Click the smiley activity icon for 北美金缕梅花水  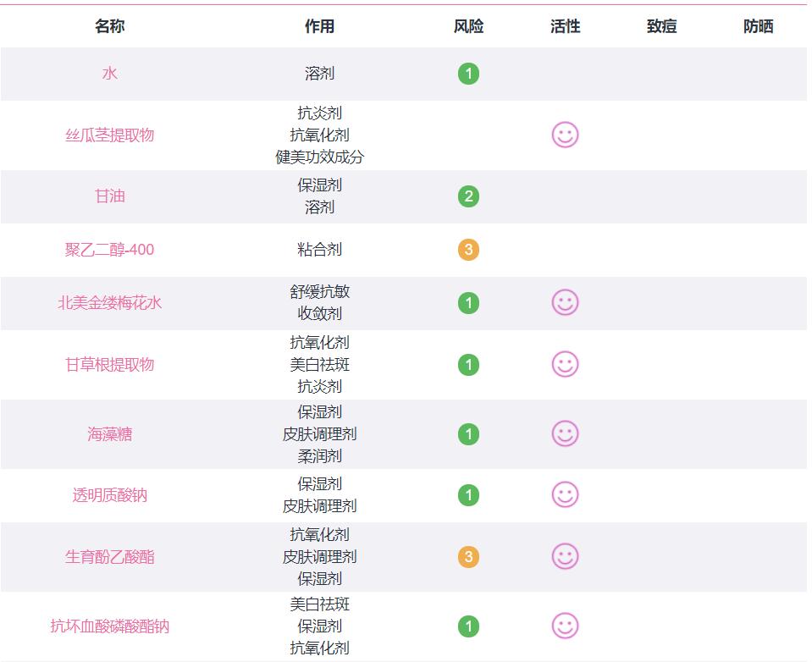(x=564, y=303)
